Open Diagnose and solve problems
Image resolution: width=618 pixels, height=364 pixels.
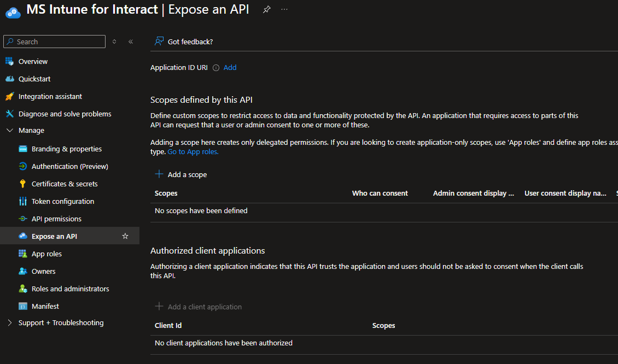point(65,114)
